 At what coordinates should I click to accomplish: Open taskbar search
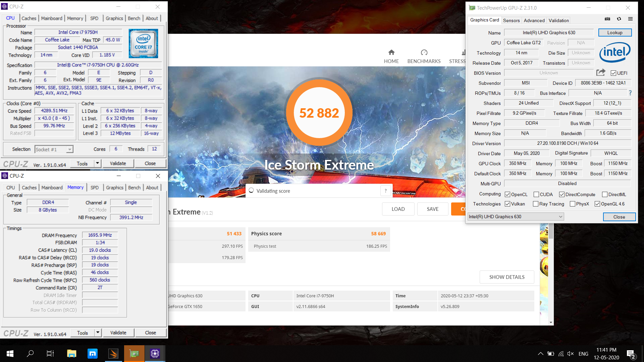click(30, 354)
